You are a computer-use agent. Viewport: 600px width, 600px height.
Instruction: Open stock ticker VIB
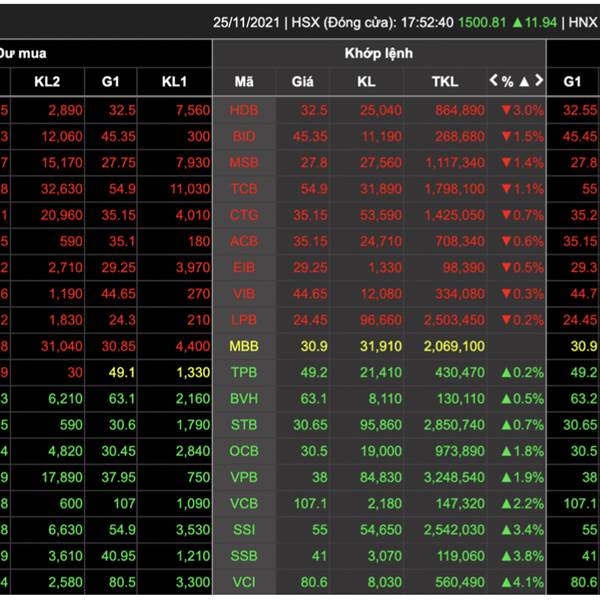tap(244, 293)
